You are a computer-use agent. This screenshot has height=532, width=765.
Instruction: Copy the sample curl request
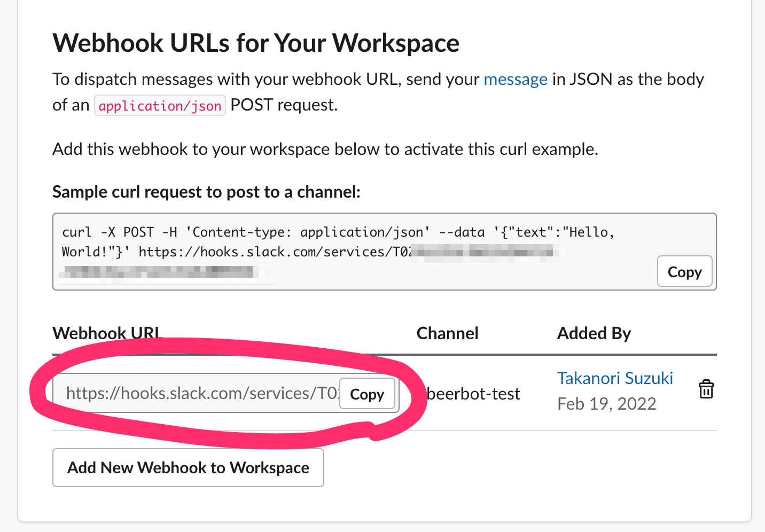coord(684,272)
